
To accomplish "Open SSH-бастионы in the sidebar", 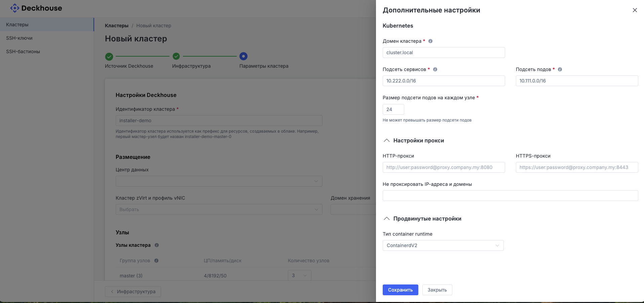I will coord(47,52).
